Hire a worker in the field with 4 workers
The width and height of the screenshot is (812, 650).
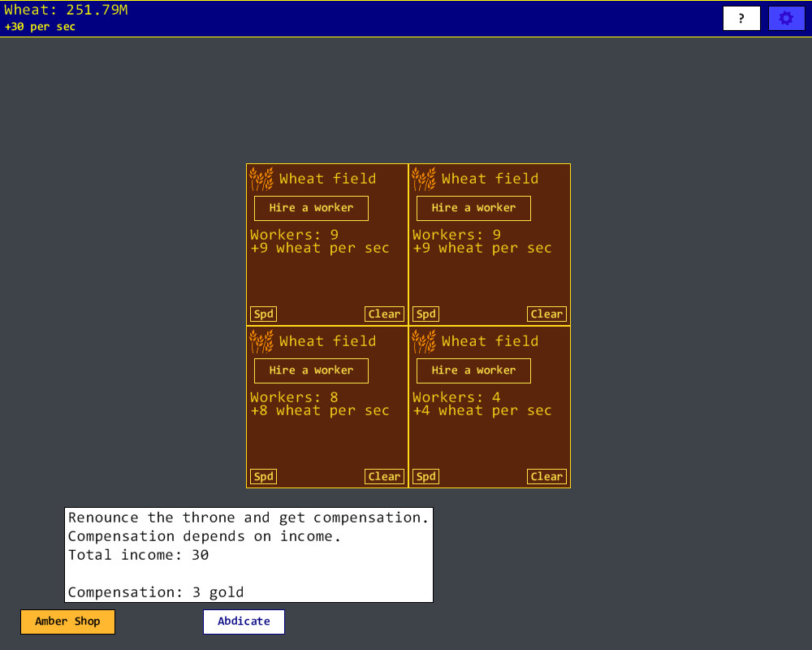point(473,370)
